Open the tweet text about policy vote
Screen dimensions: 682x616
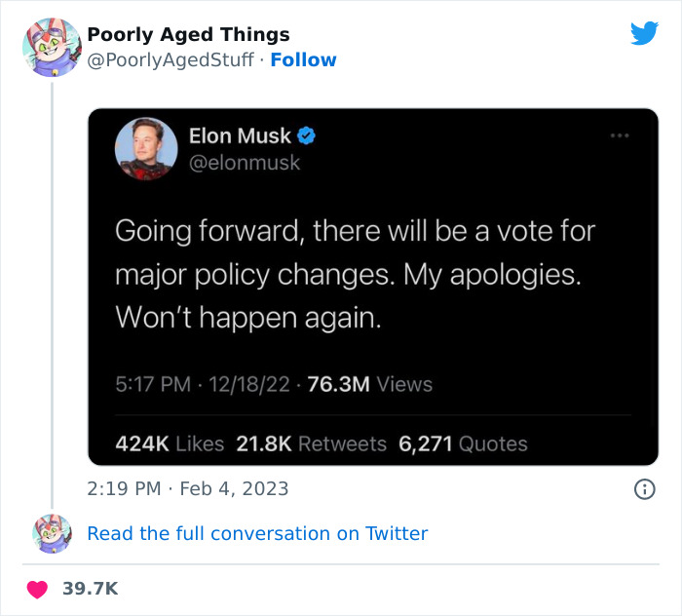(355, 274)
